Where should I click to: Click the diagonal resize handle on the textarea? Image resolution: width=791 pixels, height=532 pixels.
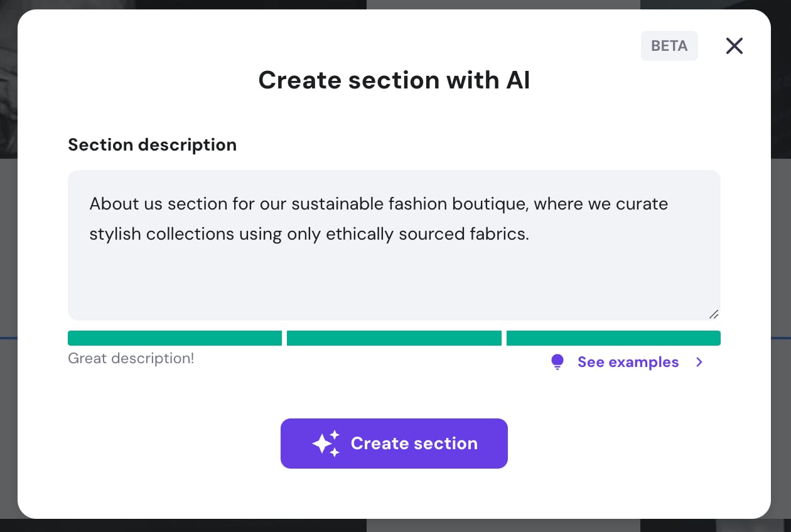click(714, 314)
